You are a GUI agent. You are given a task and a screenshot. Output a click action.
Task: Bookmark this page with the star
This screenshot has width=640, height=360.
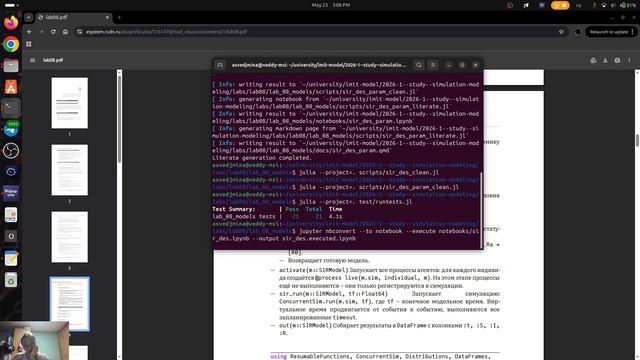(x=561, y=31)
